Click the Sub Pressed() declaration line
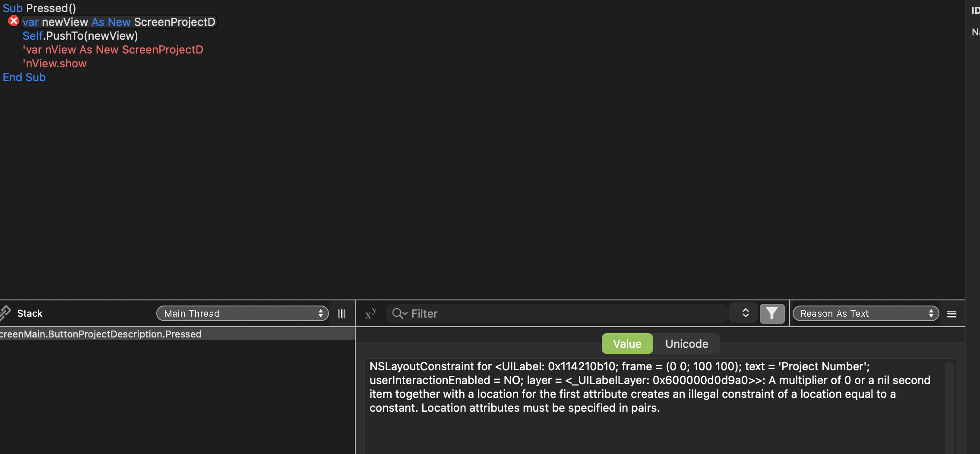980x454 pixels. coord(39,8)
